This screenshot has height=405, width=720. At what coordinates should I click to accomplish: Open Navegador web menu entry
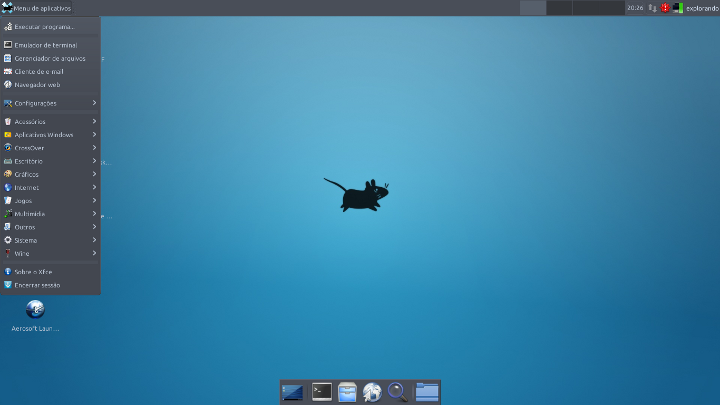tap(51, 84)
